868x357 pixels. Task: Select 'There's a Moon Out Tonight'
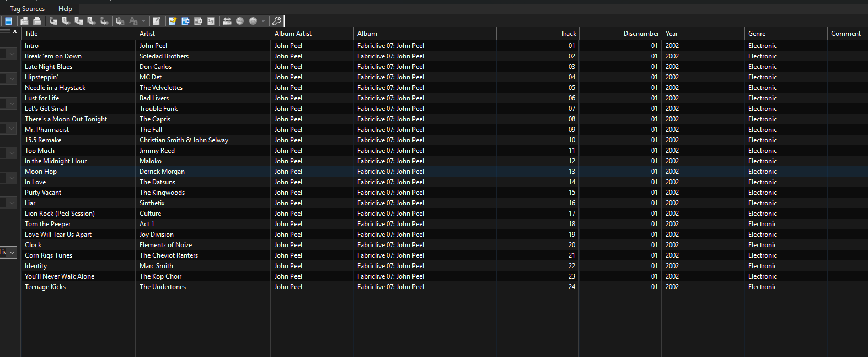[66, 119]
